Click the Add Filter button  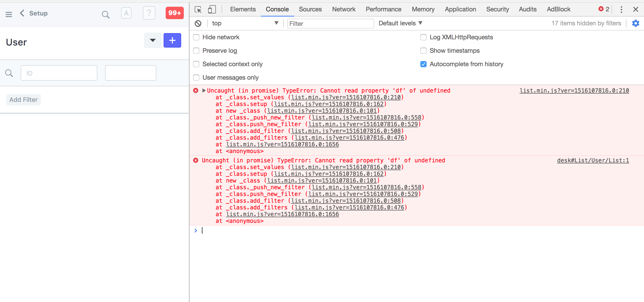[x=23, y=100]
